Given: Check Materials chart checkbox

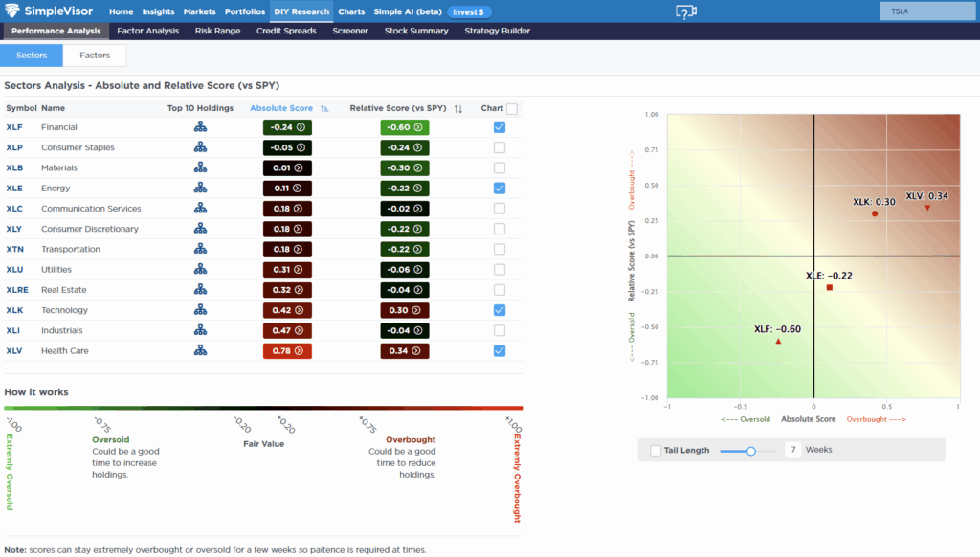Looking at the screenshot, I should pos(500,167).
